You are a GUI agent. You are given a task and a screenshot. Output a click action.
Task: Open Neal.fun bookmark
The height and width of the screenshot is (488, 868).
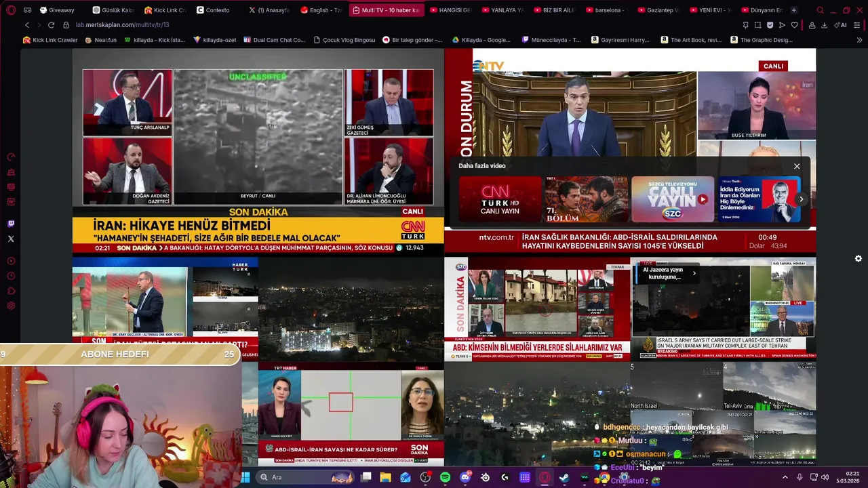100,40
